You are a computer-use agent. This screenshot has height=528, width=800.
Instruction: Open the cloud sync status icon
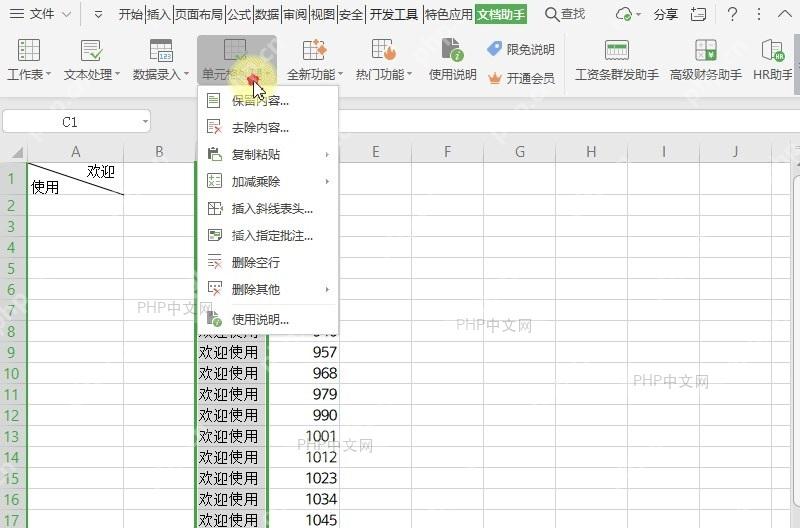pyautogui.click(x=624, y=14)
